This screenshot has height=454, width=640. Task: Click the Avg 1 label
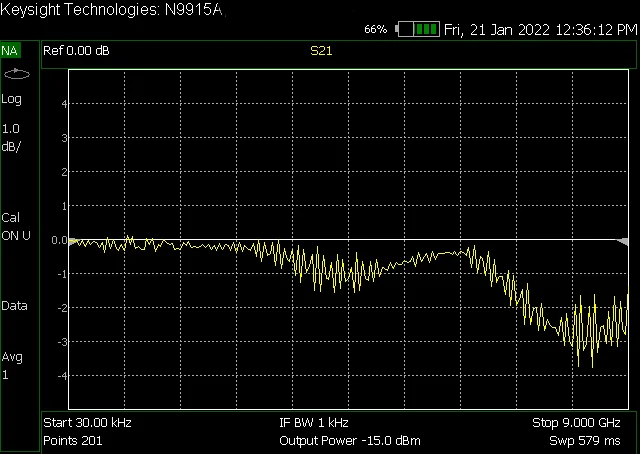click(12, 366)
